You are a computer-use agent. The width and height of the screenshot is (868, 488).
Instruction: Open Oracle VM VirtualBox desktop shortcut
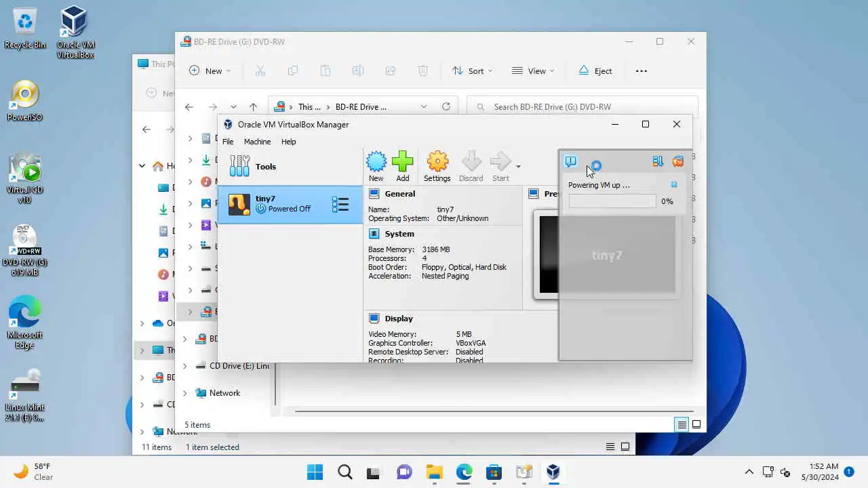(x=75, y=32)
